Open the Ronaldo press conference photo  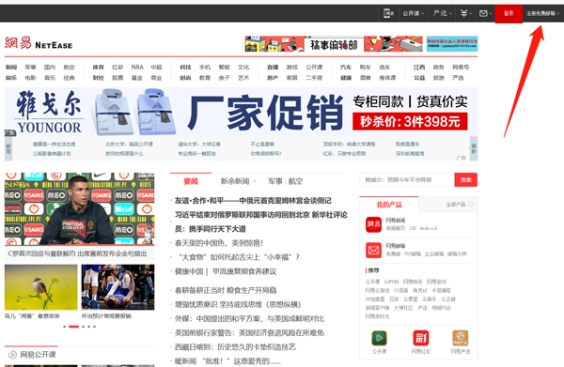pyautogui.click(x=79, y=209)
